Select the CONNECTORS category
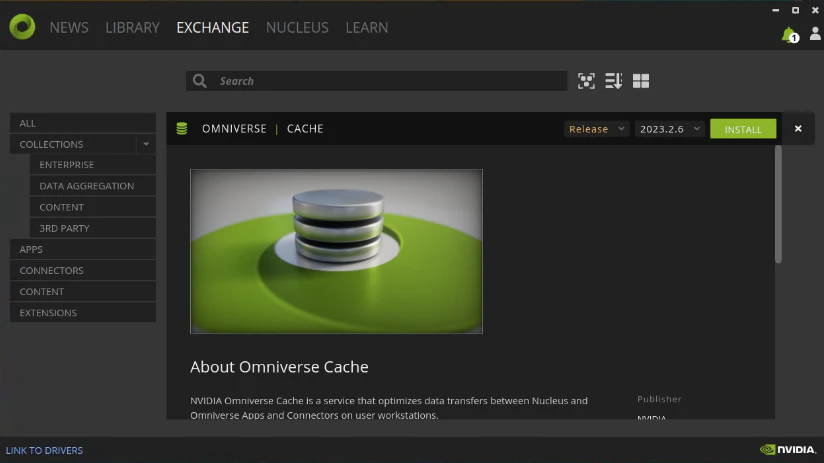This screenshot has height=463, width=824. tap(83, 270)
